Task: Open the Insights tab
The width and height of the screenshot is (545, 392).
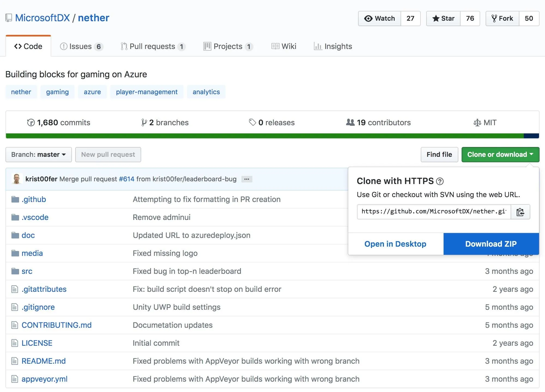Action: pos(333,47)
